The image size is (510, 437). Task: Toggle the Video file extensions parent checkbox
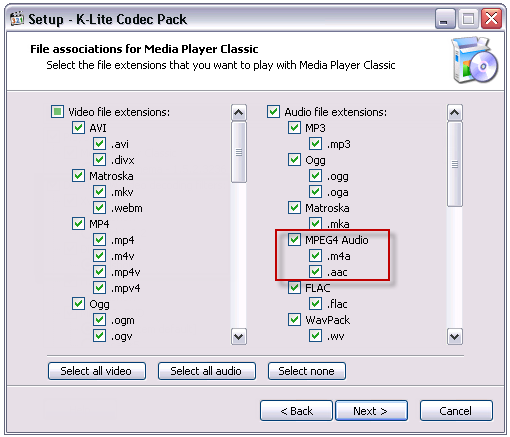pos(57,112)
